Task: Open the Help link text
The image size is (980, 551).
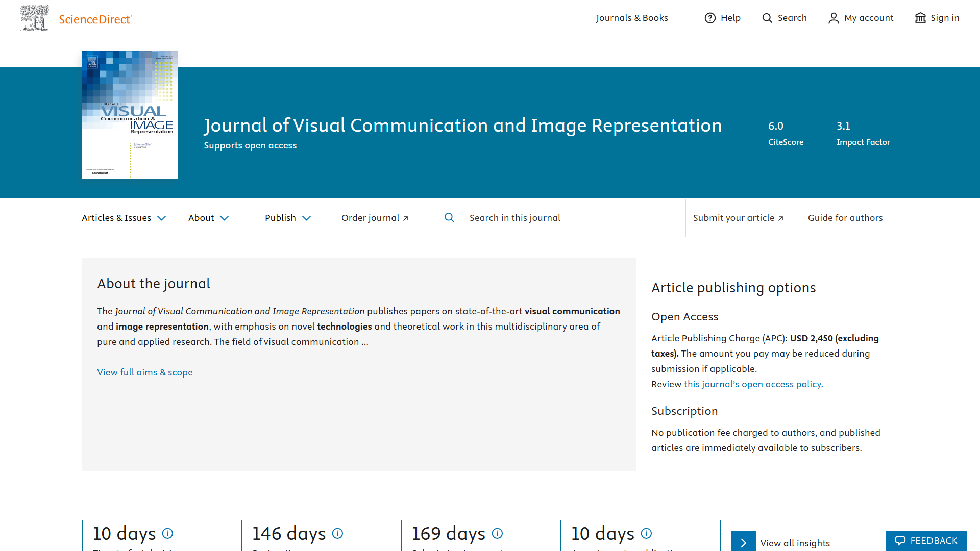Action: [x=730, y=18]
